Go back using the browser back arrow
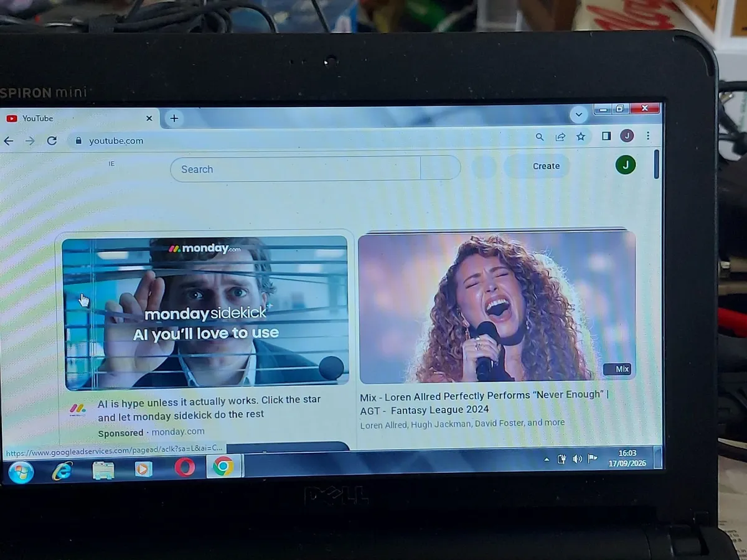The height and width of the screenshot is (560, 747). (x=8, y=141)
